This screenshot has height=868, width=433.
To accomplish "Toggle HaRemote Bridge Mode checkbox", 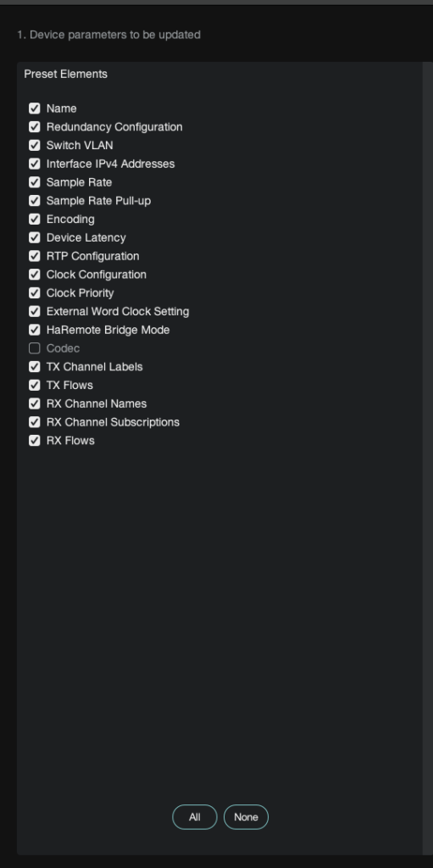I will 35,330.
